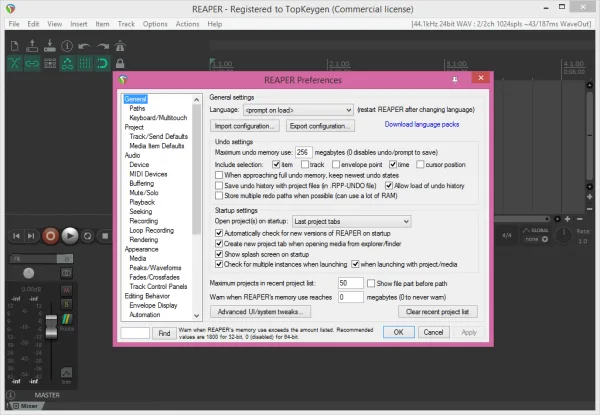Screen dimensions: 600x415
Task: Toggle snap magnet icon
Action: pyautogui.click(x=103, y=63)
